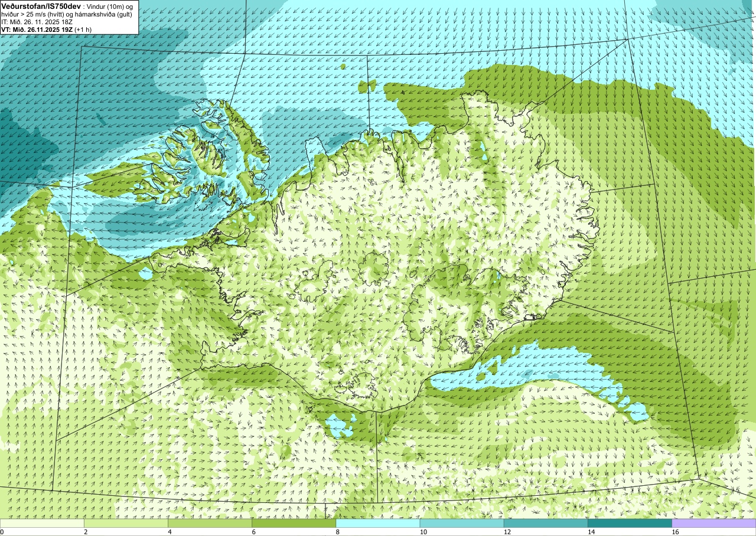
Task: Click the legend scale label "6"
Action: click(x=254, y=532)
